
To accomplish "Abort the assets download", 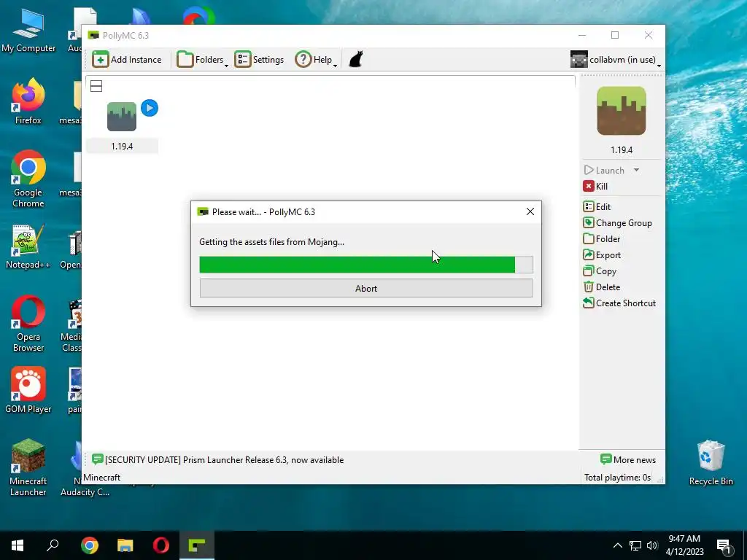I will (366, 288).
